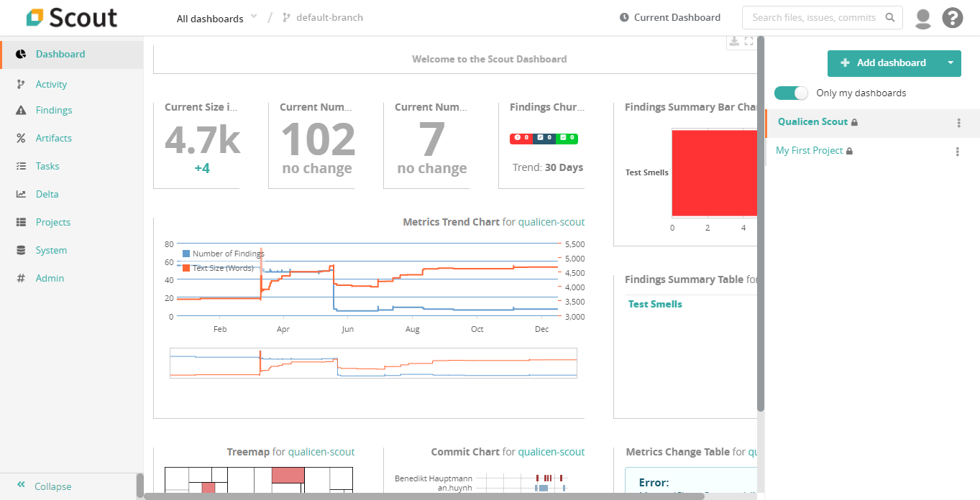Open the Findings sidebar item
980x500 pixels.
click(x=54, y=111)
